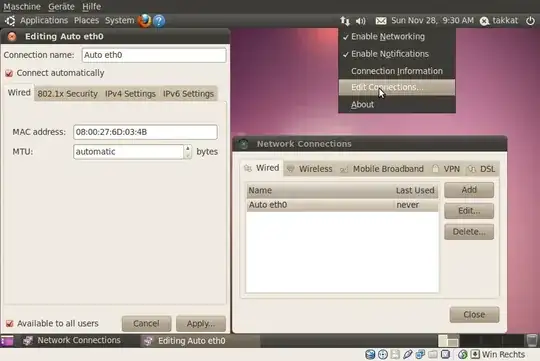Switch to the VPN tab
The width and height of the screenshot is (540, 361).
(446, 169)
